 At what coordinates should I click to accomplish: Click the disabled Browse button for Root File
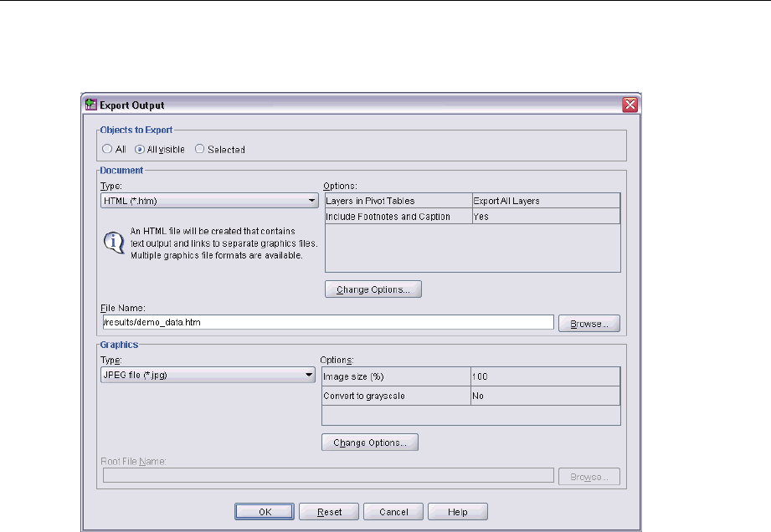pyautogui.click(x=589, y=477)
